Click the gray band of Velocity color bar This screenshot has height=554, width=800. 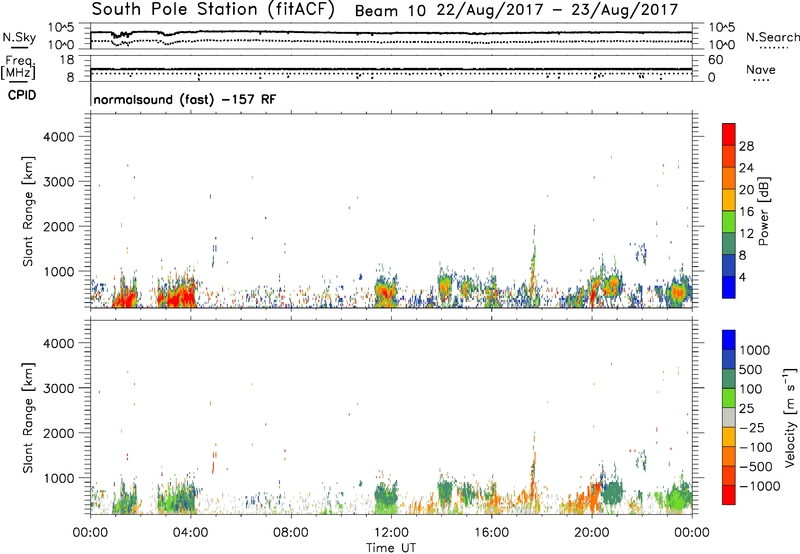click(x=728, y=418)
